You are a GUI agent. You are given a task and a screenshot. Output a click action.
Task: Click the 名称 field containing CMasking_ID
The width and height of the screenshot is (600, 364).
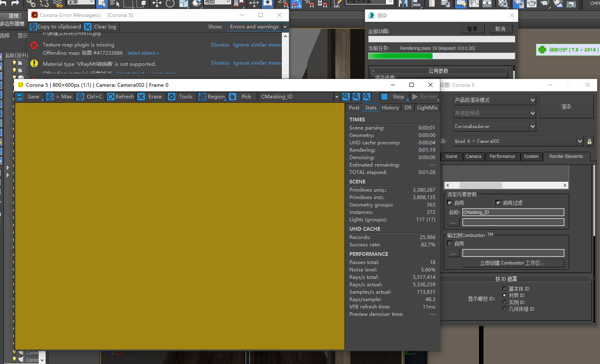tap(513, 212)
